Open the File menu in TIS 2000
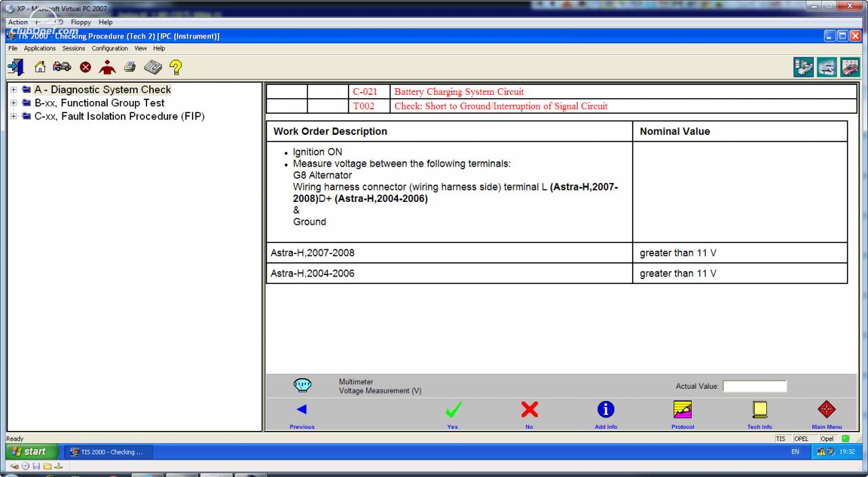The height and width of the screenshot is (477, 868). point(13,49)
